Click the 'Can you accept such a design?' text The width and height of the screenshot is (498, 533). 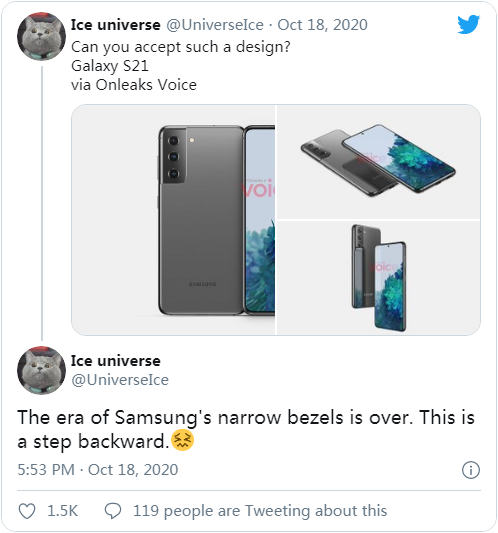pos(181,47)
